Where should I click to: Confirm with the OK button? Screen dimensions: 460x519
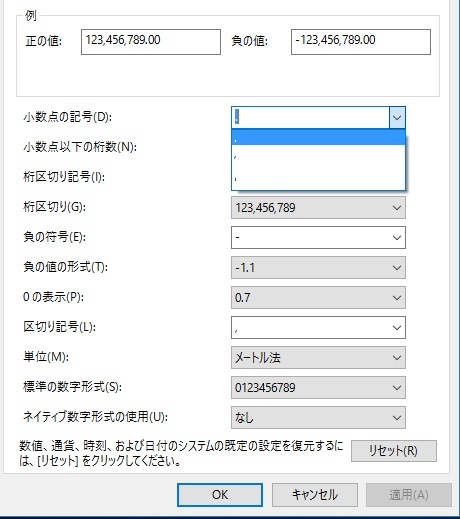pyautogui.click(x=220, y=495)
